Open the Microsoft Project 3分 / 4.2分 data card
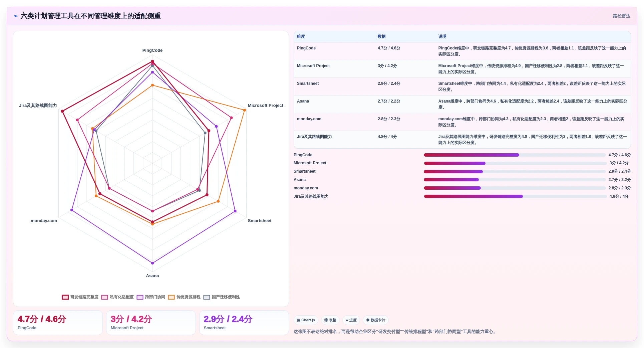 coord(151,323)
